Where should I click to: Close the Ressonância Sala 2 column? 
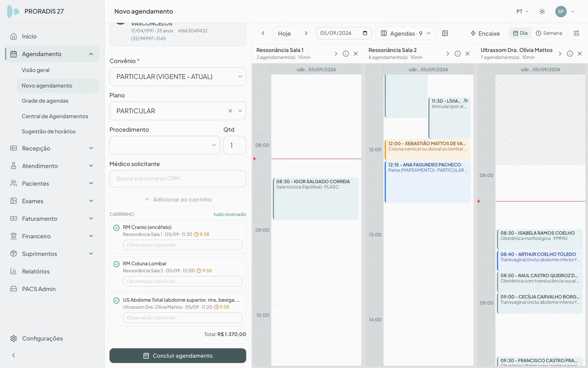[x=467, y=54]
